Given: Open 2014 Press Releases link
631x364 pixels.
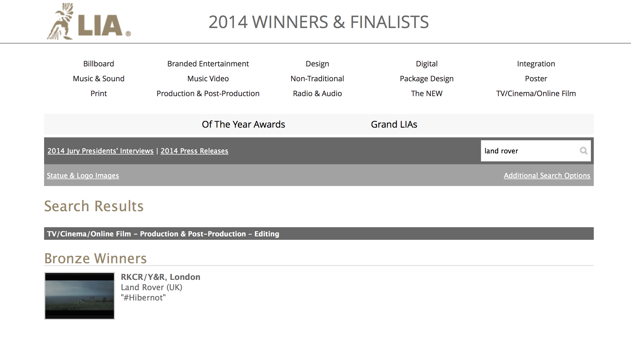Looking at the screenshot, I should pos(194,151).
